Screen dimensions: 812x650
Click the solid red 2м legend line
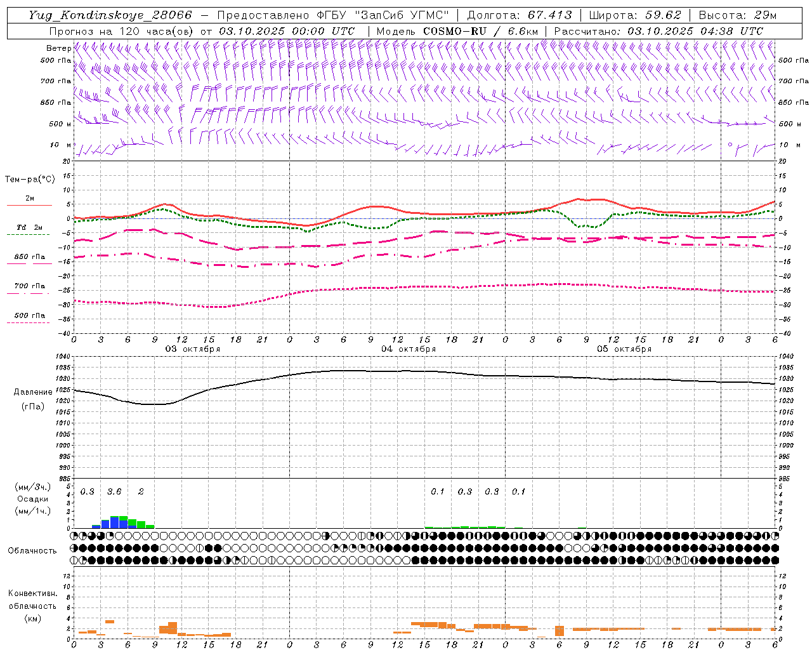(x=29, y=205)
